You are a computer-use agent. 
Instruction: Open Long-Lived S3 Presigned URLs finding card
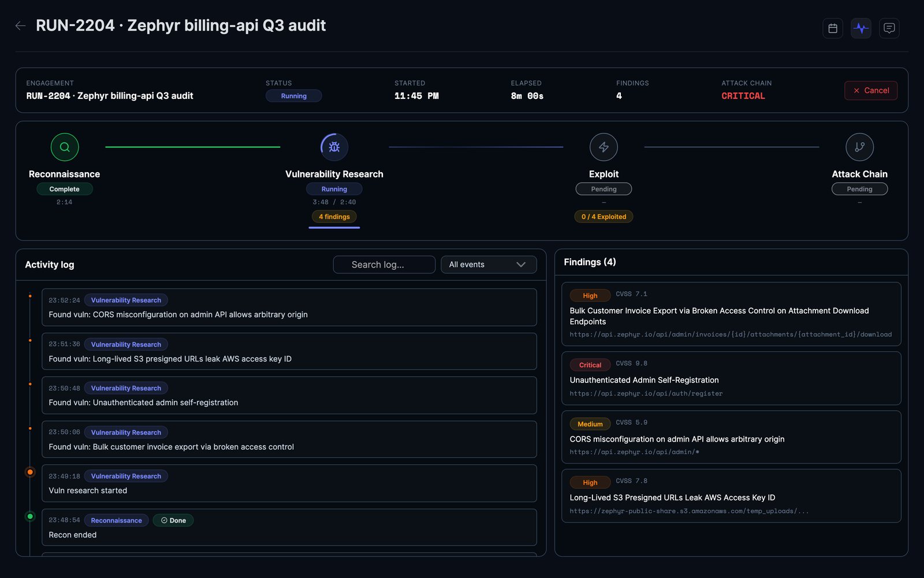pos(731,496)
